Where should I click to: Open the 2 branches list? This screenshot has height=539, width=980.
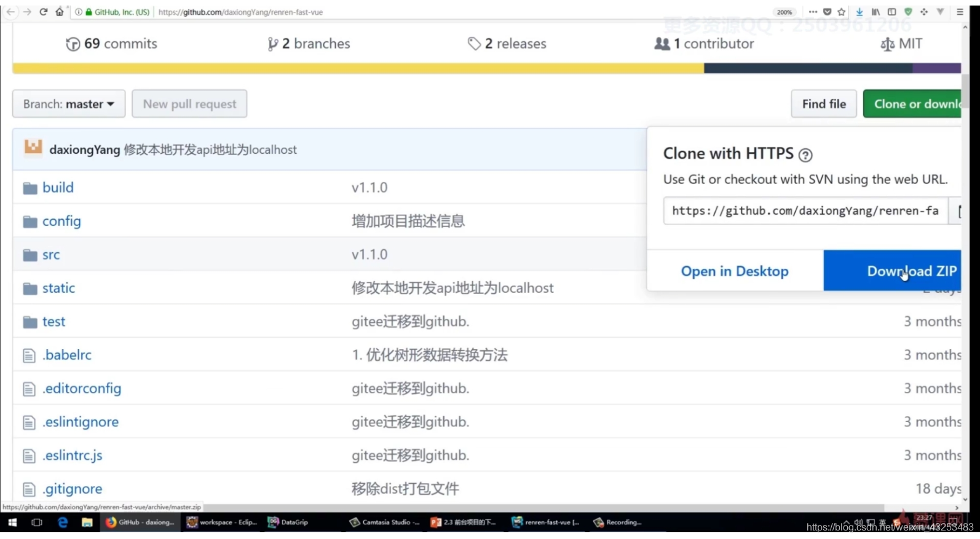309,44
